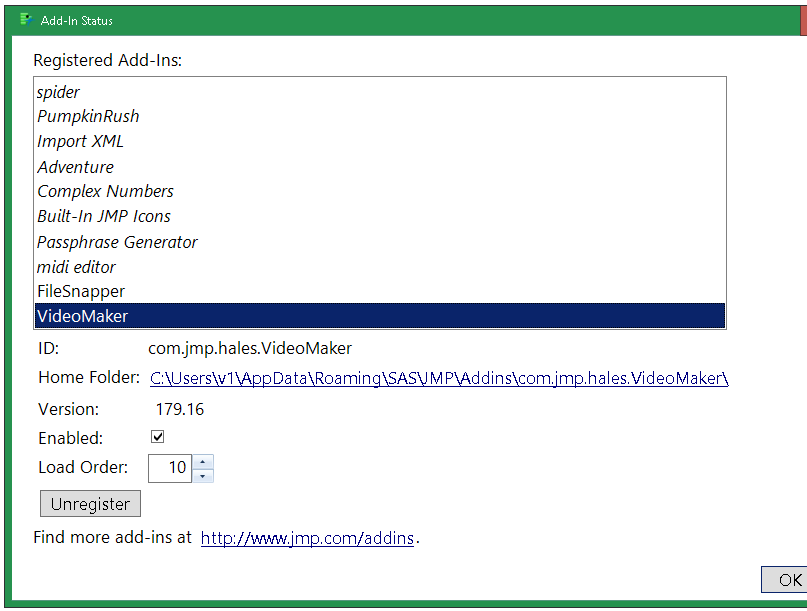Click the ID value com.jmp.hales.VideoMaker
Viewport: 807px width, 611px height.
coord(250,348)
